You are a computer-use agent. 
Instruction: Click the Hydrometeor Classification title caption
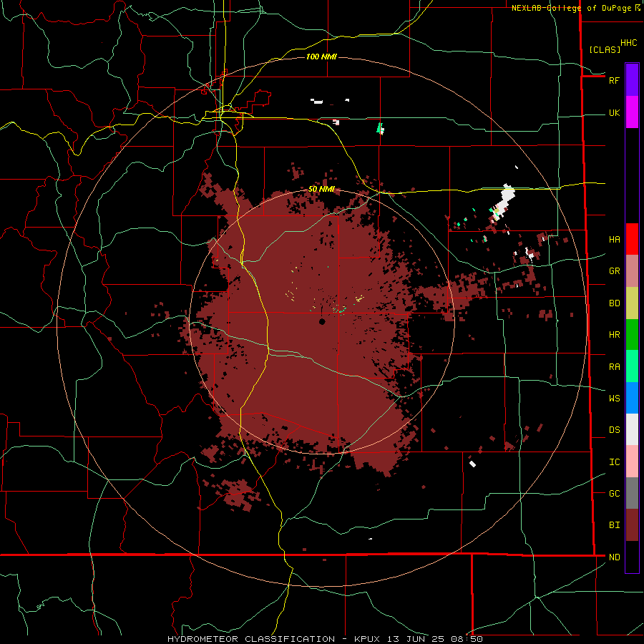tap(325, 639)
